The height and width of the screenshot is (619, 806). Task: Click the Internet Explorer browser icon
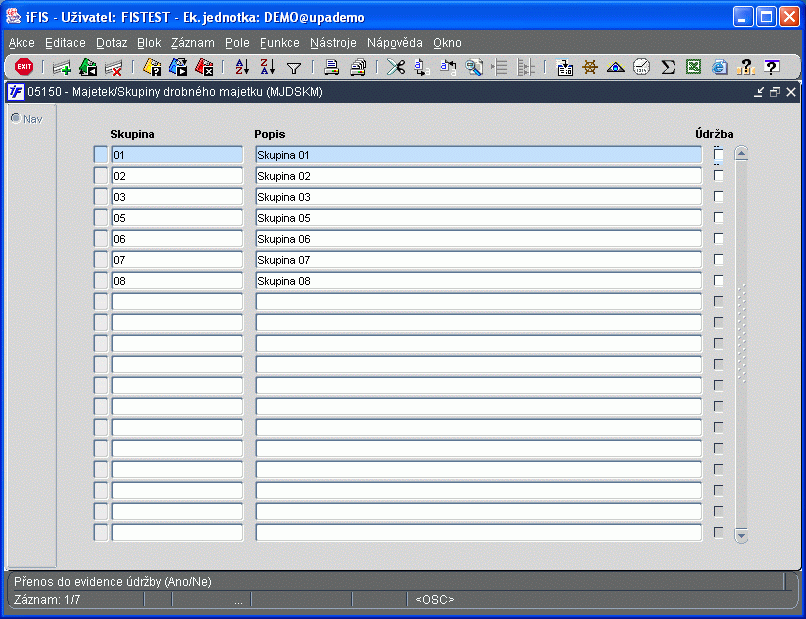(x=719, y=67)
